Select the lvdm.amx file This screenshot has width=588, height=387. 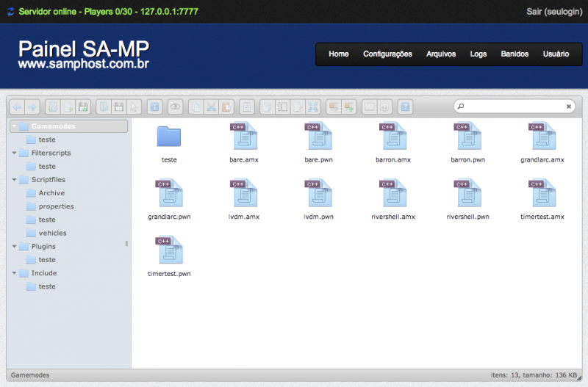pos(244,200)
